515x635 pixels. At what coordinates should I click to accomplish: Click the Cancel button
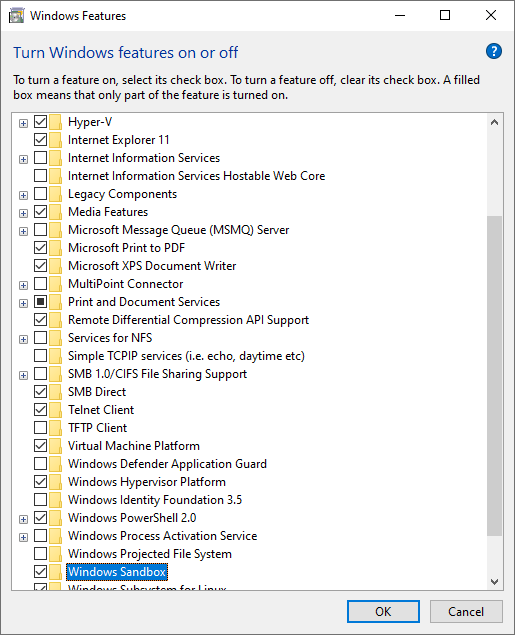click(x=466, y=611)
